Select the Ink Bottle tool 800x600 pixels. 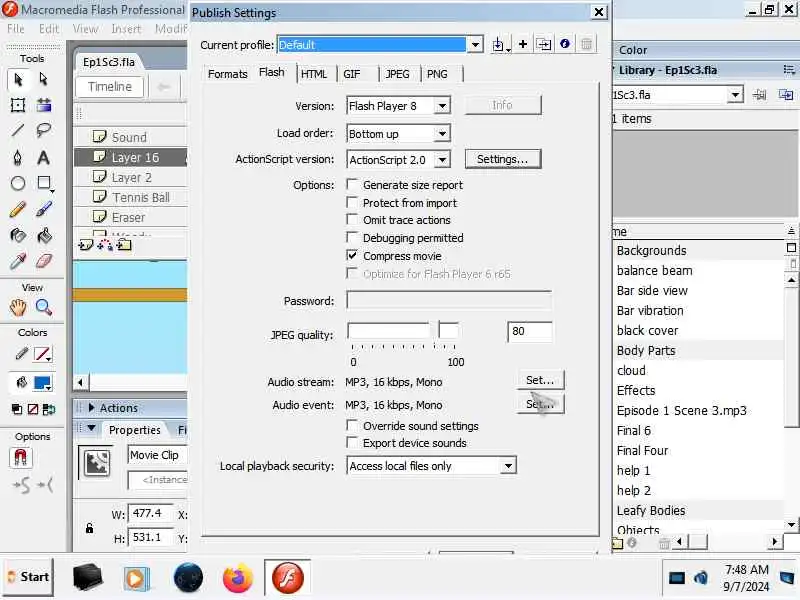coord(18,235)
